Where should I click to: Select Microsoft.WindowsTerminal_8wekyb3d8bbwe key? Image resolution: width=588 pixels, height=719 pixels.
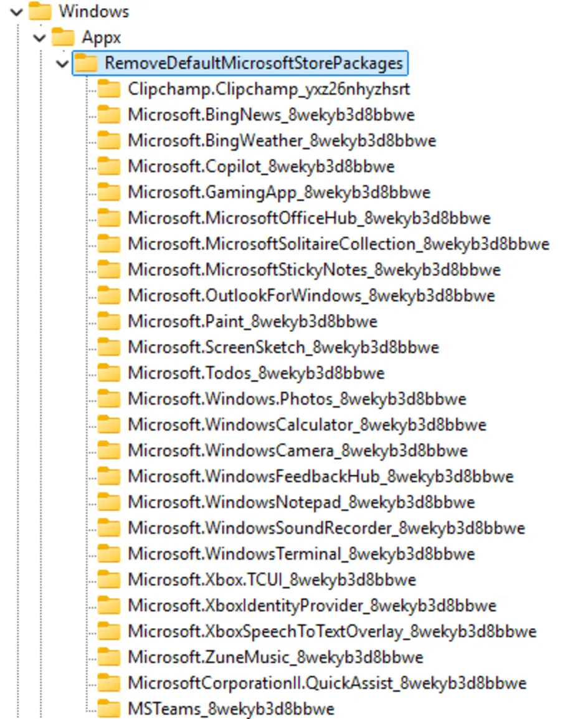click(301, 554)
